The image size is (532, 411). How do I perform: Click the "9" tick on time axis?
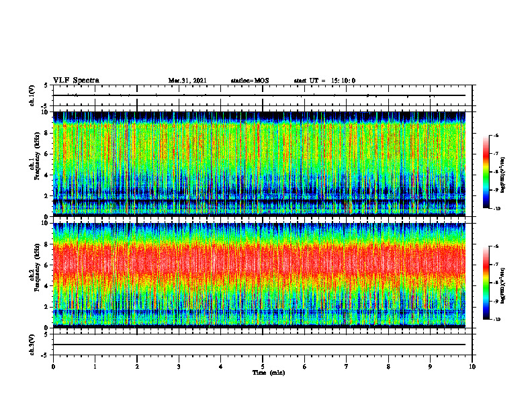[430, 367]
